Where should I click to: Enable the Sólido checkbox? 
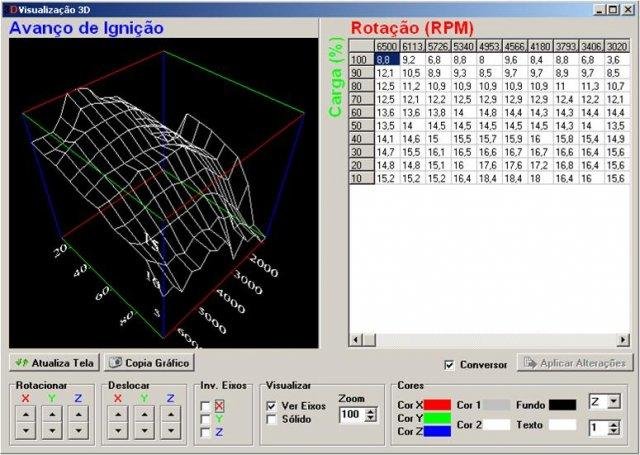coord(272,419)
